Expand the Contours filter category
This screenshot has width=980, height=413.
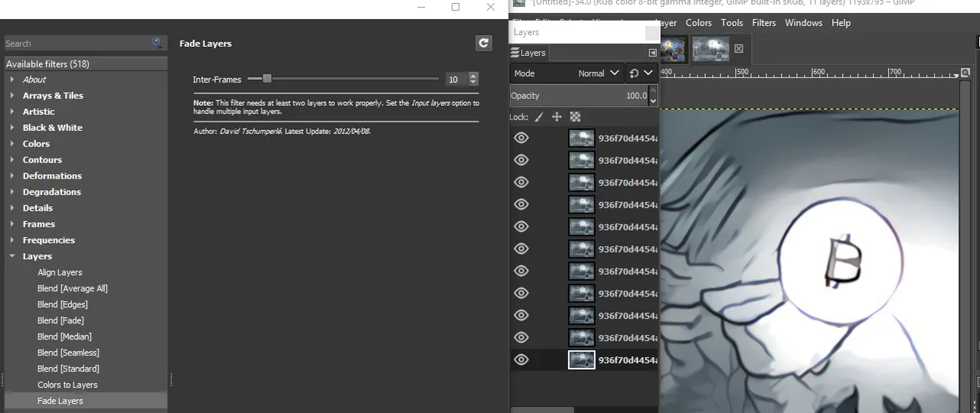pyautogui.click(x=12, y=160)
